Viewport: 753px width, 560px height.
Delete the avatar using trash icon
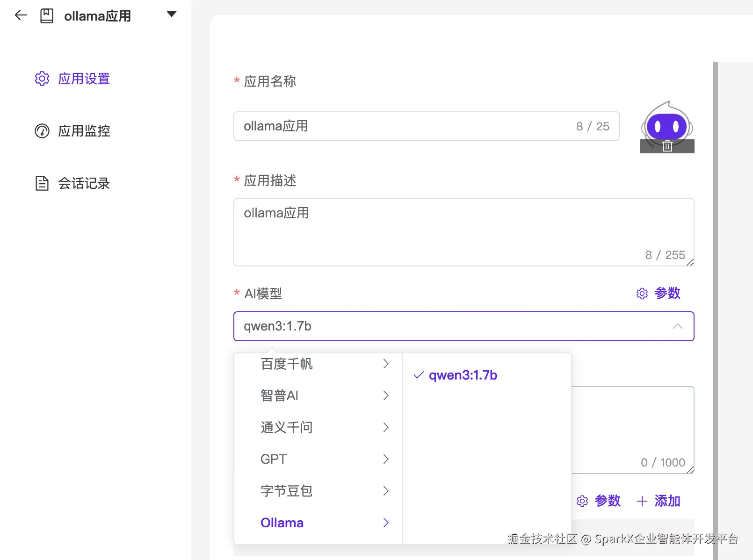pos(667,146)
